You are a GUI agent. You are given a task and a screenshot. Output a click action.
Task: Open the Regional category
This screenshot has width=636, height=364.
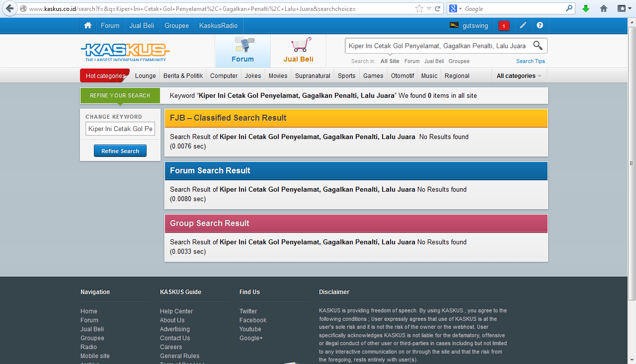457,76
